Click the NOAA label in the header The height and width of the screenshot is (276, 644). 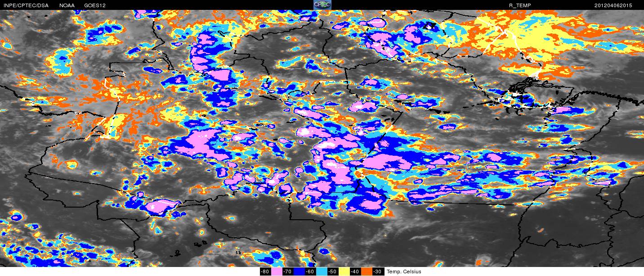(x=67, y=5)
